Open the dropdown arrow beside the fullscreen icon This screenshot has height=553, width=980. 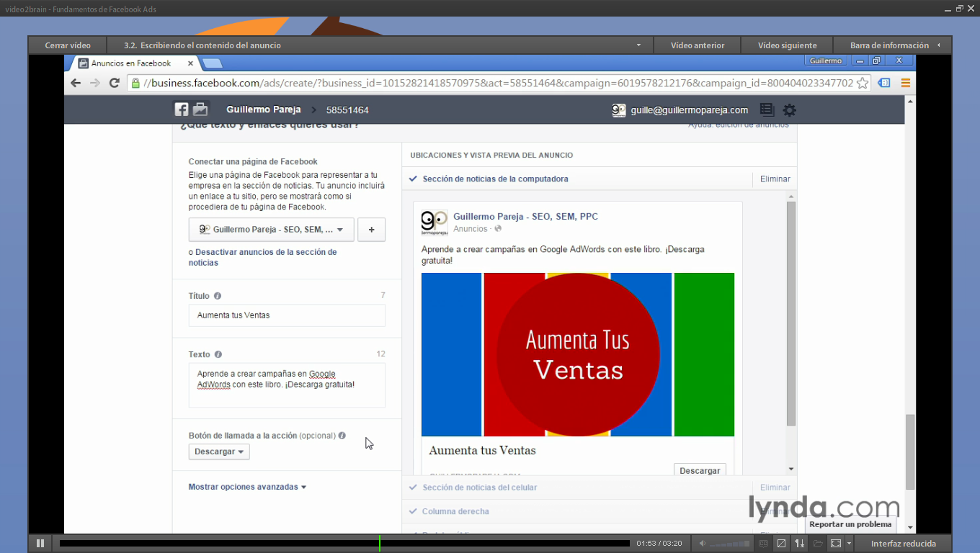tap(849, 544)
